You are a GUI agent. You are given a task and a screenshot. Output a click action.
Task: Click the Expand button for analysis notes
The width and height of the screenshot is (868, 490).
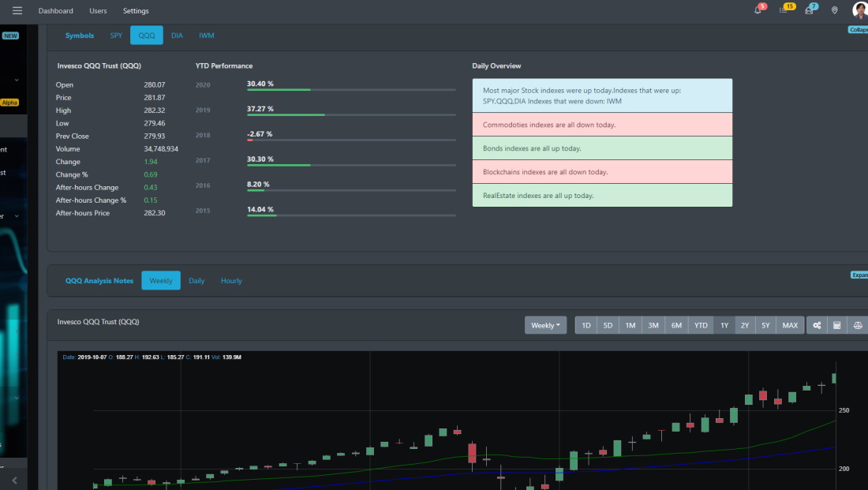pos(859,275)
